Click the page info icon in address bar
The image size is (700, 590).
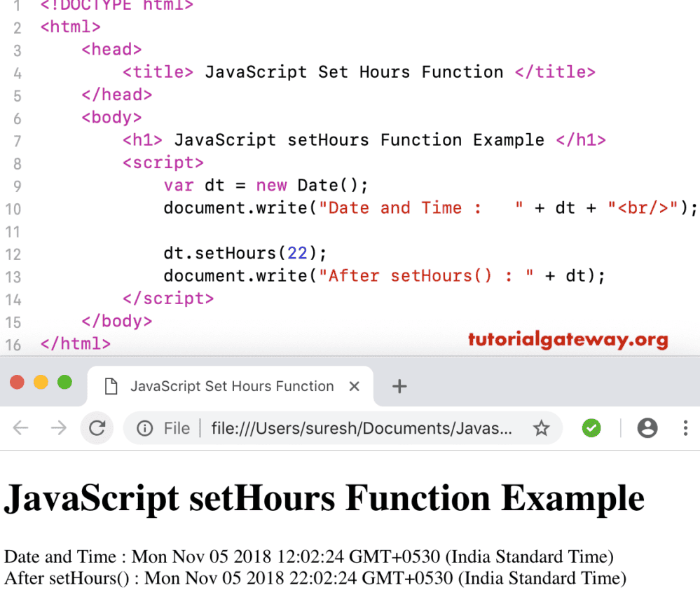(x=145, y=427)
